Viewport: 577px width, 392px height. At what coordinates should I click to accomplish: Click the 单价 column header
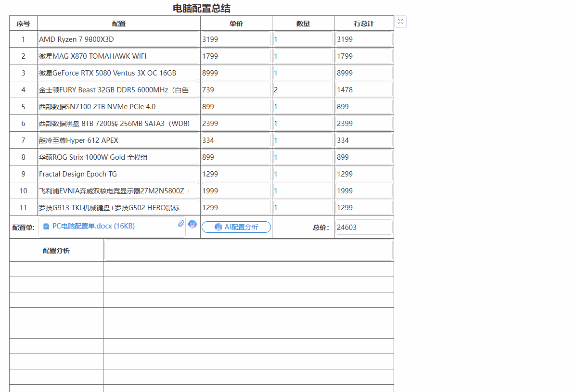[236, 24]
